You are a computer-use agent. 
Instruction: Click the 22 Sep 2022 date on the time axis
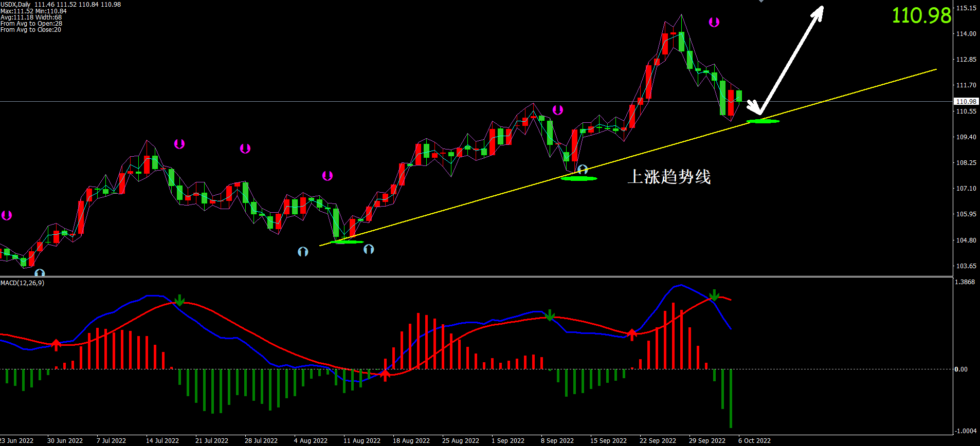tap(658, 441)
